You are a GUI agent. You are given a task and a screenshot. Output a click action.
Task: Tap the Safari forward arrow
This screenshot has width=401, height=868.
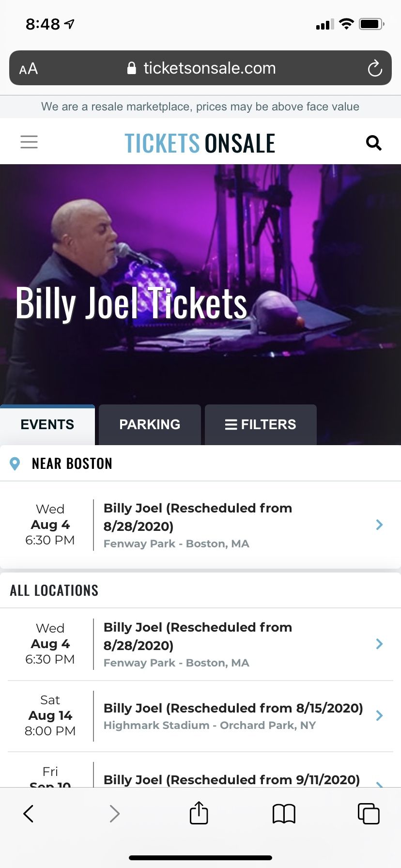(114, 814)
